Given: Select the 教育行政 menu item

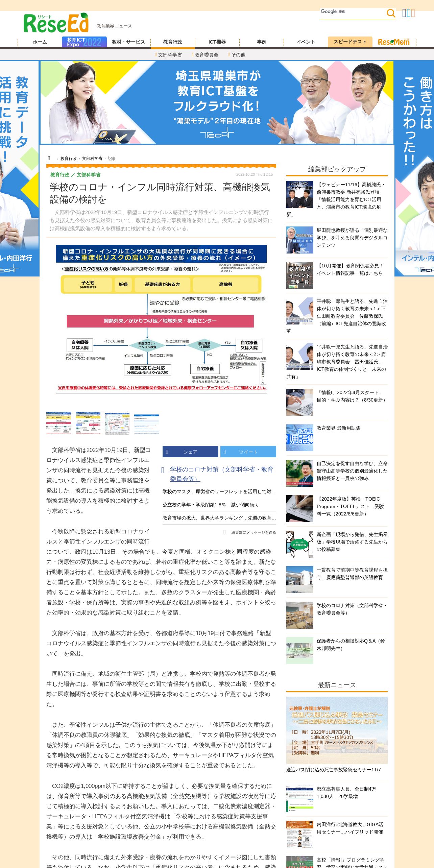Looking at the screenshot, I should pos(173,42).
